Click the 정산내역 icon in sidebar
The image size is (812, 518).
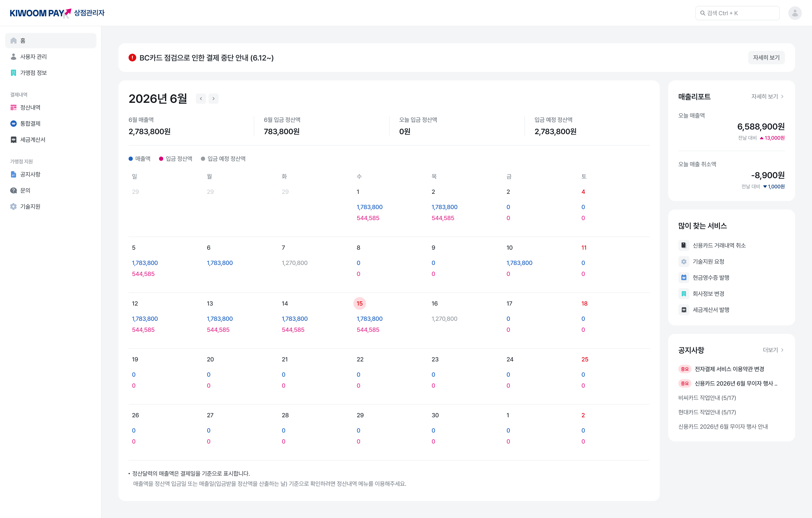[x=14, y=108]
